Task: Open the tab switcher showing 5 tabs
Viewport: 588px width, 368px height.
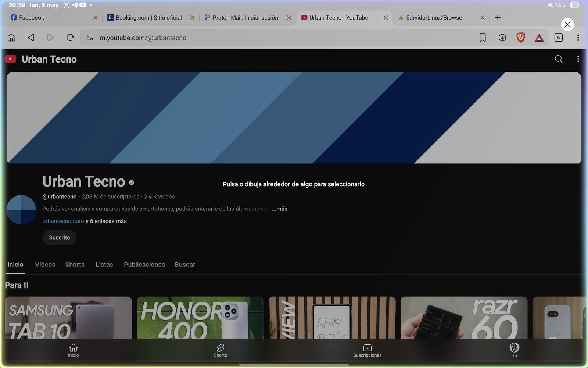Action: pyautogui.click(x=558, y=38)
